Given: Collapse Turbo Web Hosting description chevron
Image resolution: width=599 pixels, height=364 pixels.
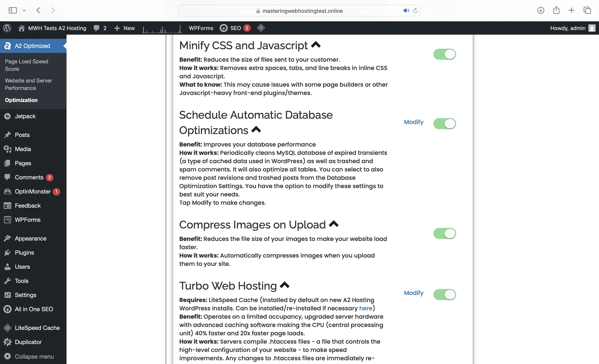Looking at the screenshot, I should pyautogui.click(x=284, y=285).
